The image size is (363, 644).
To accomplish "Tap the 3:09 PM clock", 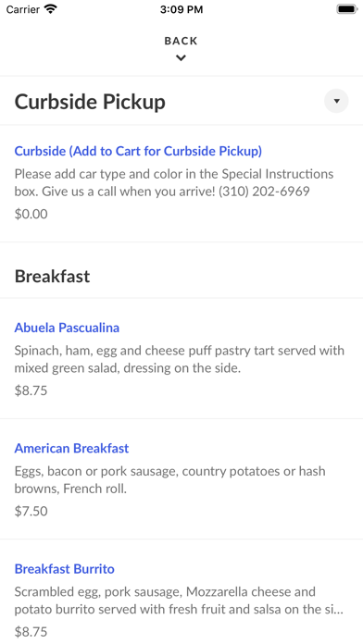I will tap(181, 9).
